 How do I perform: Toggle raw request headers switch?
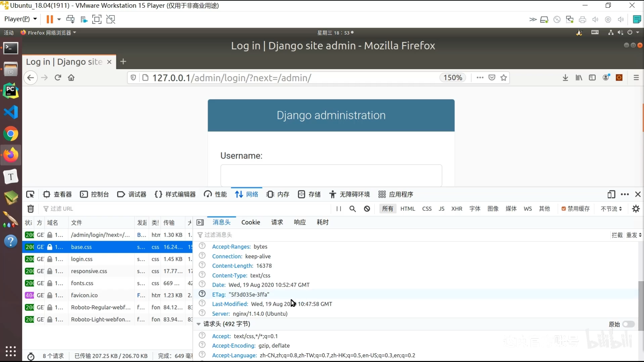[628, 324]
